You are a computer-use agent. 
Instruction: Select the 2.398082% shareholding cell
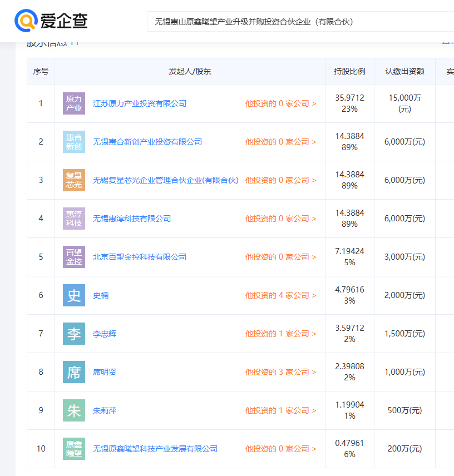[x=349, y=372]
